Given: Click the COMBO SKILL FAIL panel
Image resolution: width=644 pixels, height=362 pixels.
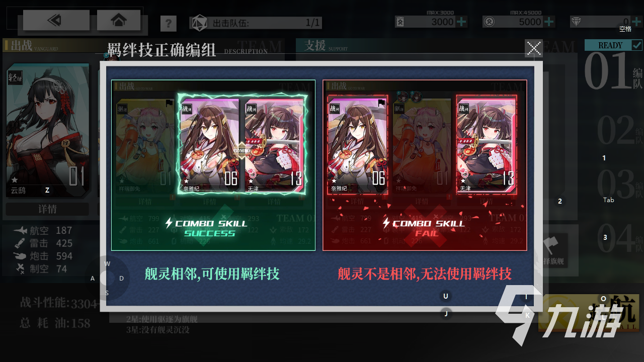Looking at the screenshot, I should point(425,165).
